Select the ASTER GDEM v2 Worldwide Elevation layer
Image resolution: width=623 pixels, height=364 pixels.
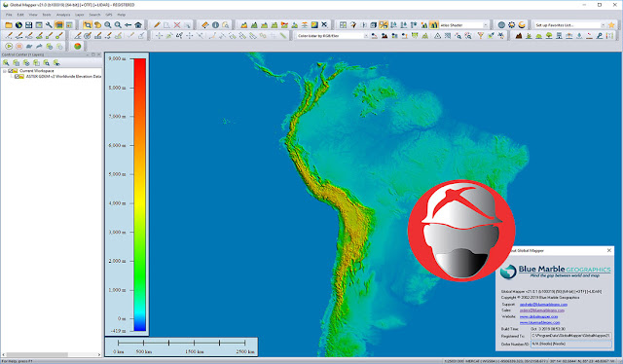pos(63,77)
